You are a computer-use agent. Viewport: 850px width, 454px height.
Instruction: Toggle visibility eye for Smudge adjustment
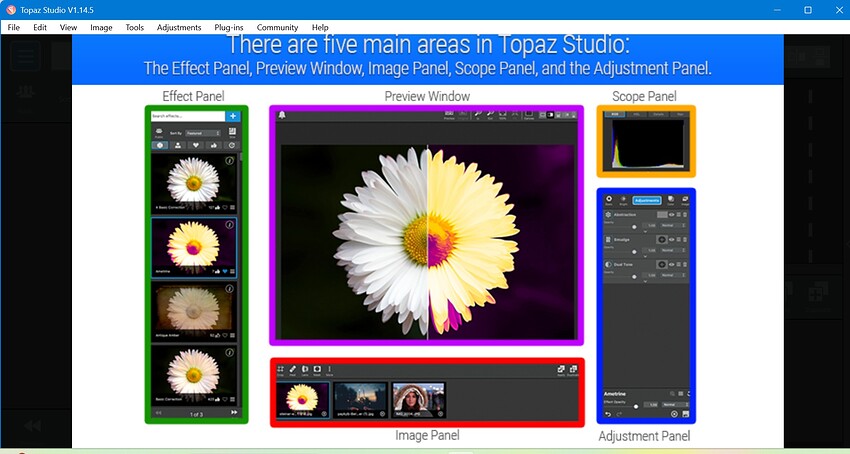point(672,240)
